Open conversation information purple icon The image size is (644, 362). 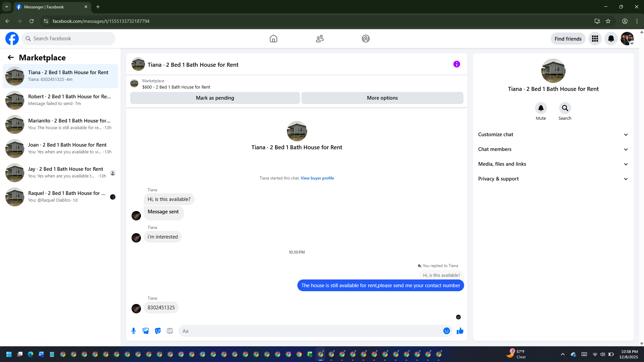457,64
